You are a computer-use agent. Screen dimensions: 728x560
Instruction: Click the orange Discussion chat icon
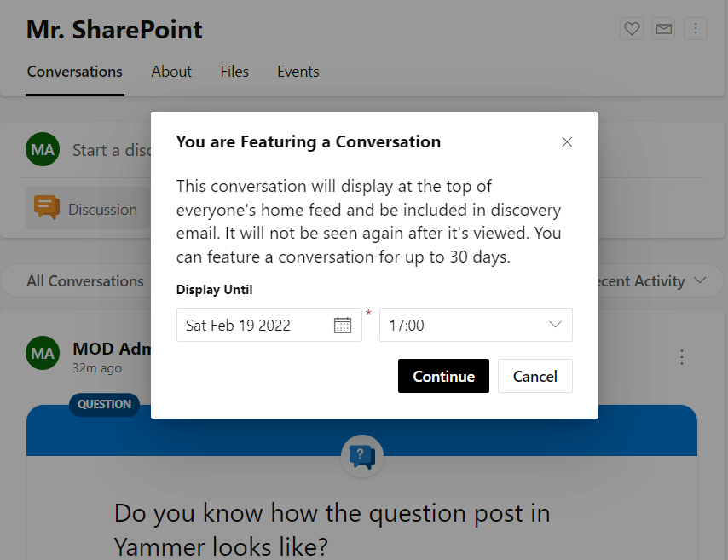(x=46, y=208)
